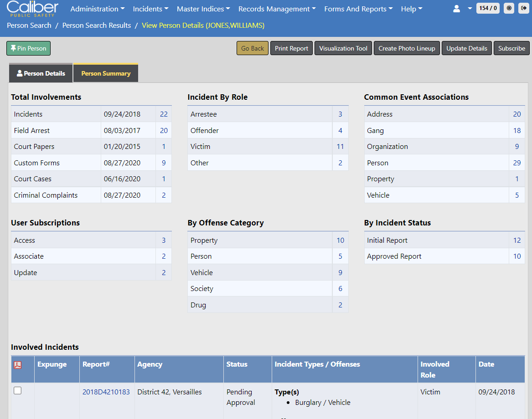Click the 154 / 0 counter badge
This screenshot has width=532, height=419.
488,8
